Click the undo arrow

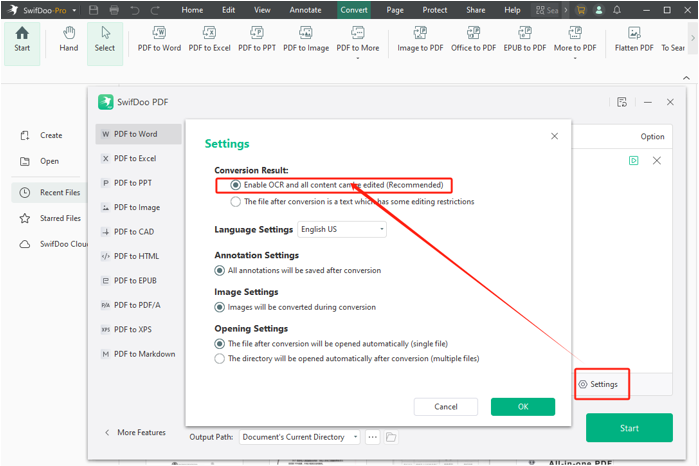[135, 10]
